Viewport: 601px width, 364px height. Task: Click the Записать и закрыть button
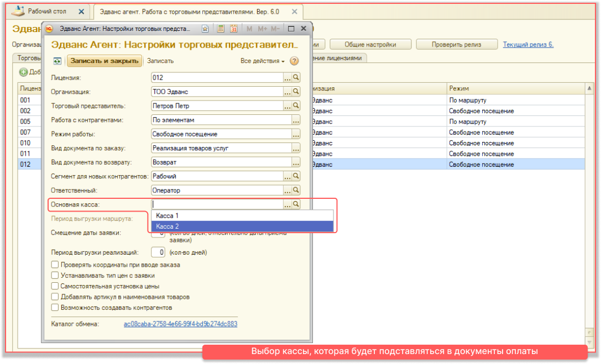coord(104,61)
